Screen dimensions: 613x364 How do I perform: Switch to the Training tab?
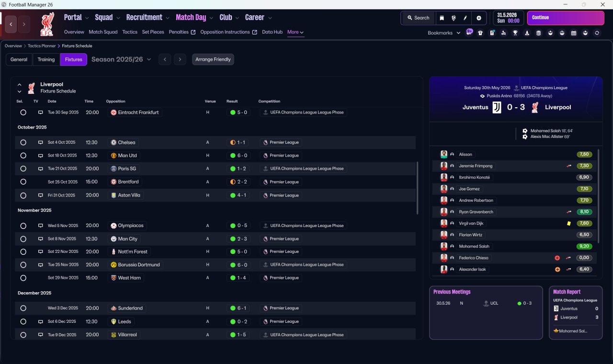coord(46,59)
